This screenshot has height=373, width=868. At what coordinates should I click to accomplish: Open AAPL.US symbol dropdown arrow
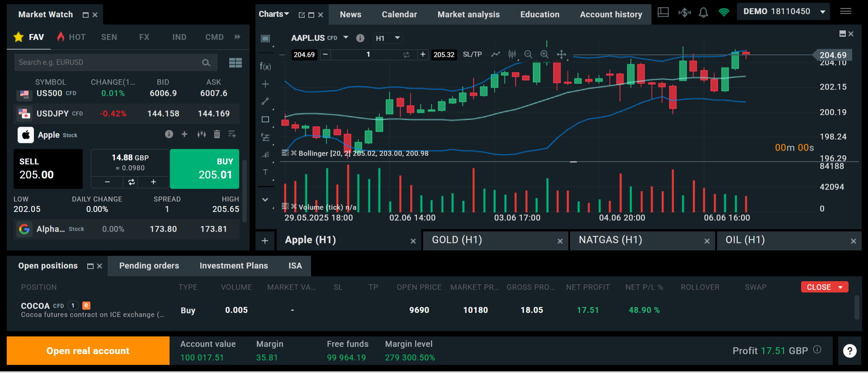[346, 38]
